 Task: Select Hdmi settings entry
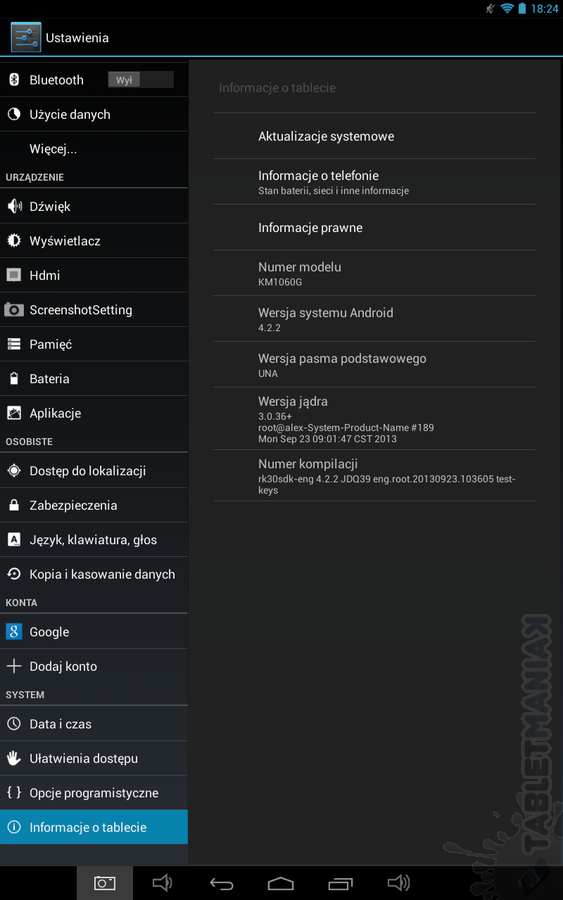pyautogui.click(x=94, y=275)
